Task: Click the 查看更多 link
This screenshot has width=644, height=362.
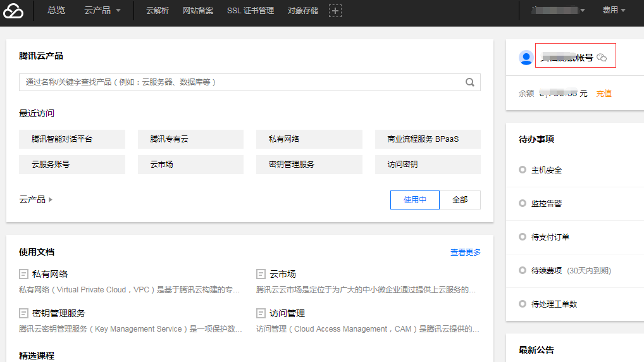Action: click(x=466, y=253)
